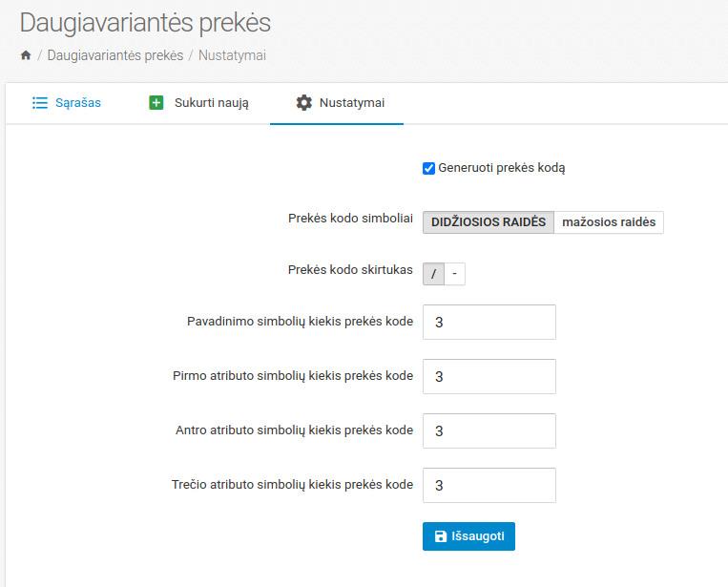Click the floppy disk save icon

point(440,536)
